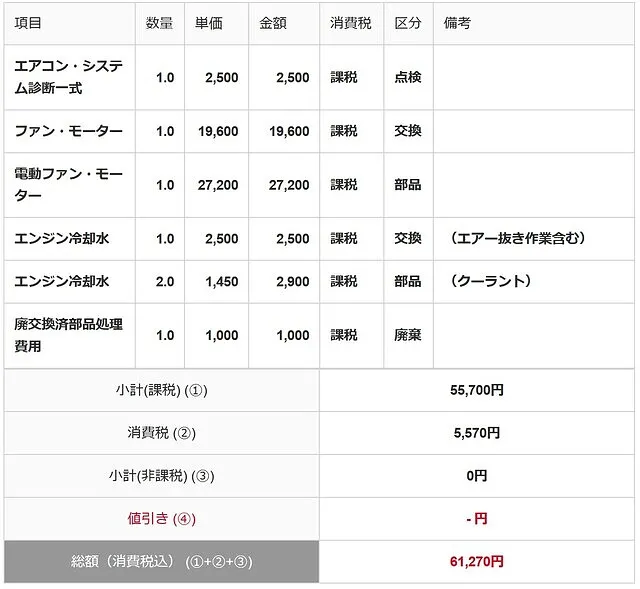This screenshot has height=589, width=640.
Task: Click the 区分 column header
Action: coord(408,23)
